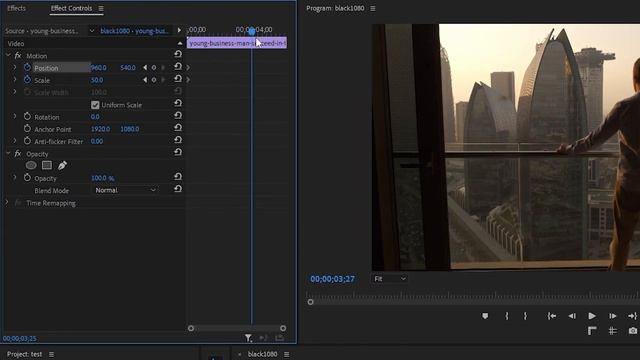640x360 pixels.
Task: Toggle Rotation animation stopwatch
Action: (x=27, y=116)
